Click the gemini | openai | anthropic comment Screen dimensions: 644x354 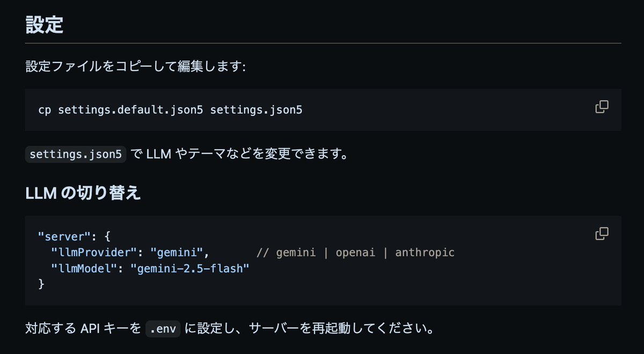tap(355, 252)
